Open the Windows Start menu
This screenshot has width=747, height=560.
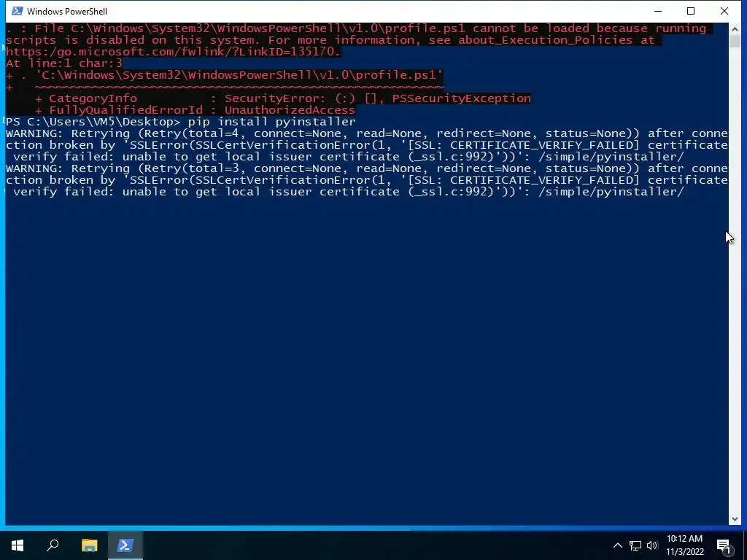click(18, 545)
